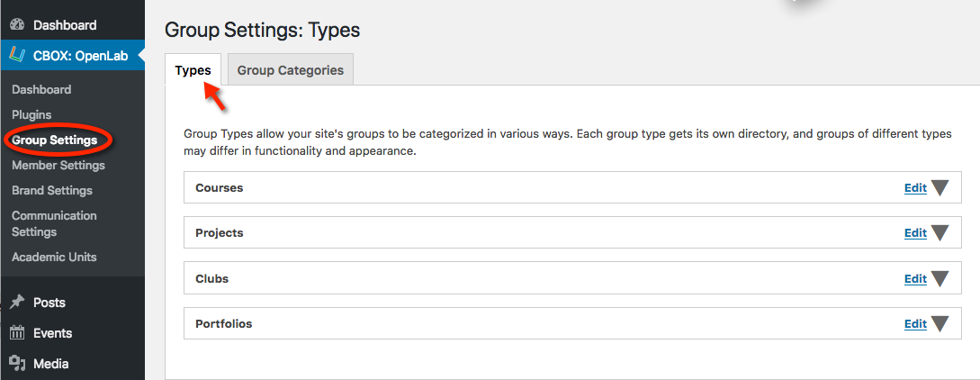This screenshot has height=380, width=980.
Task: Open Communication Settings page
Action: coord(54,223)
